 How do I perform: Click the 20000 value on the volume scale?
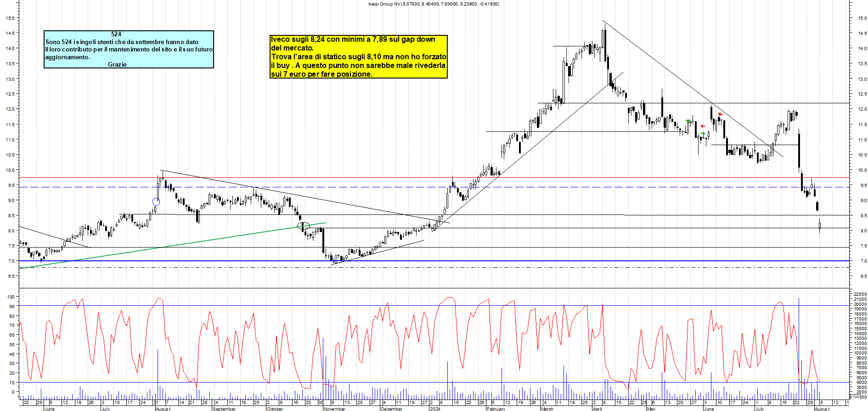click(860, 304)
